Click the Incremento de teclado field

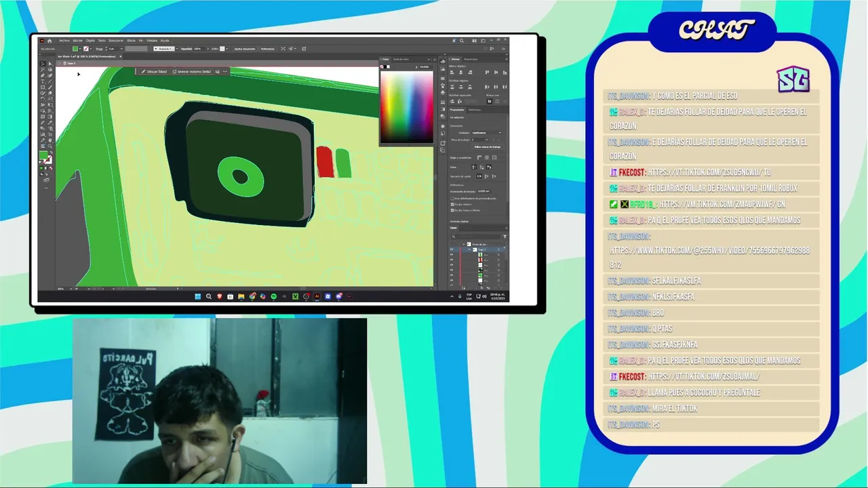click(484, 191)
